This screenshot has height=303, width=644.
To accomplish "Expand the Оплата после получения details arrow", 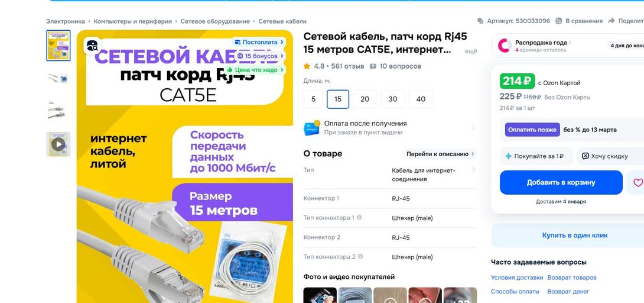I will [474, 128].
